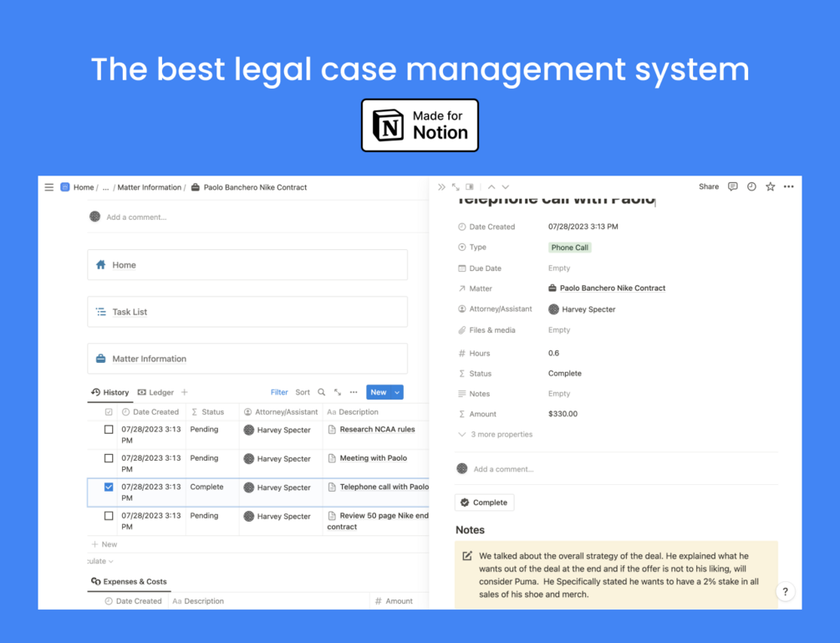Image resolution: width=840 pixels, height=643 pixels.
Task: Open the New button dropdown arrow
Action: tap(397, 392)
